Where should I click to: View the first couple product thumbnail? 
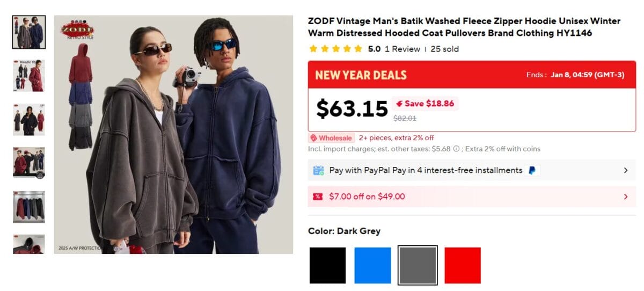[x=29, y=32]
